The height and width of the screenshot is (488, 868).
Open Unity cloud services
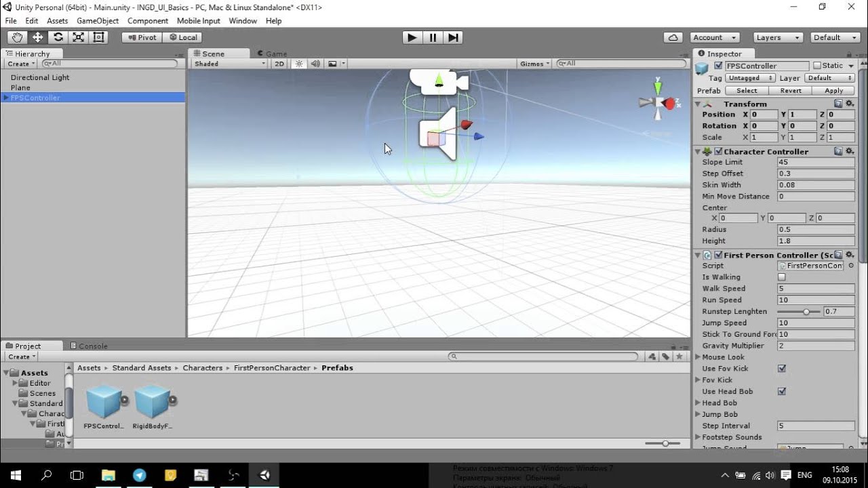click(673, 37)
